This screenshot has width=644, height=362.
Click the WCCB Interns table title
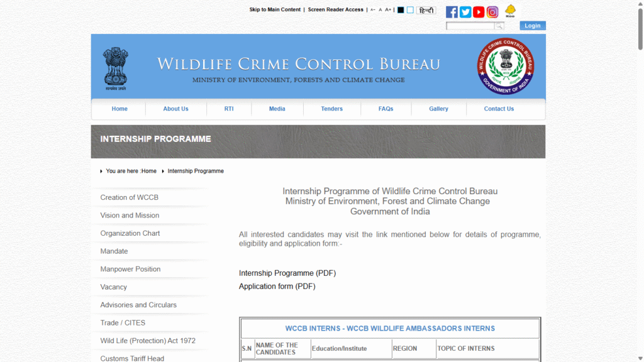click(390, 328)
